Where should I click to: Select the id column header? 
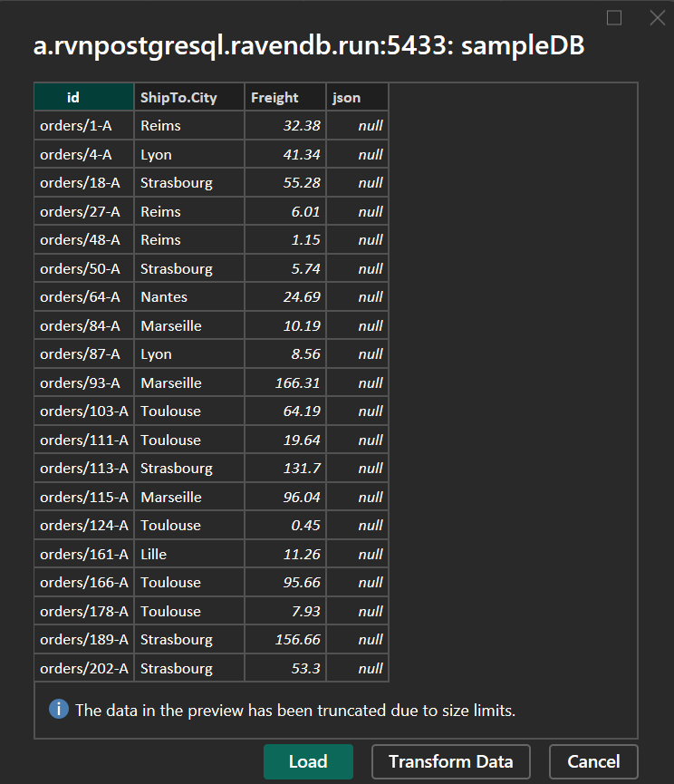click(84, 97)
